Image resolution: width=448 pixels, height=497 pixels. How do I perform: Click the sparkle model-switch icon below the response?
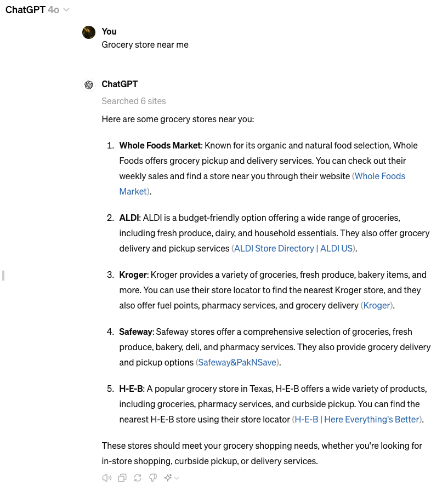click(x=167, y=477)
